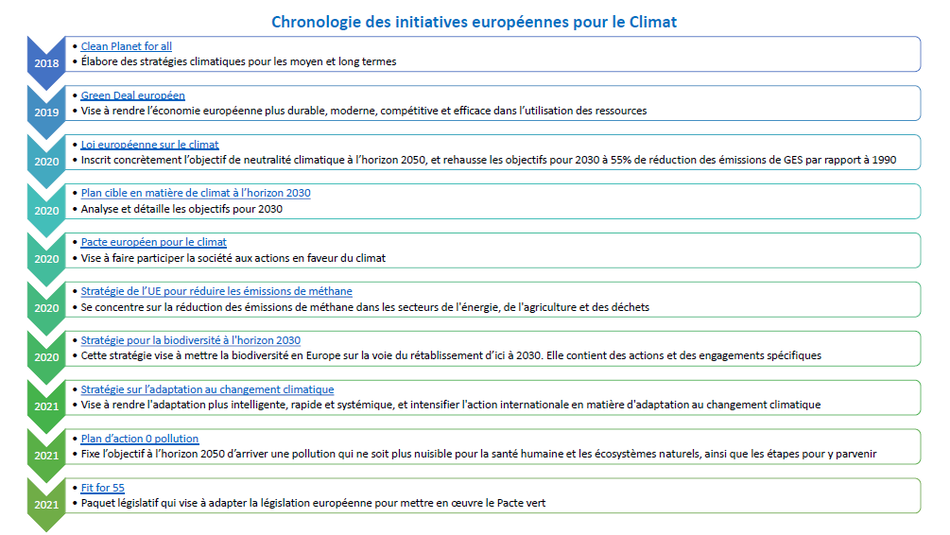Select the 2020 marker beside Loi européenne
The height and width of the screenshot is (535, 950).
click(46, 161)
